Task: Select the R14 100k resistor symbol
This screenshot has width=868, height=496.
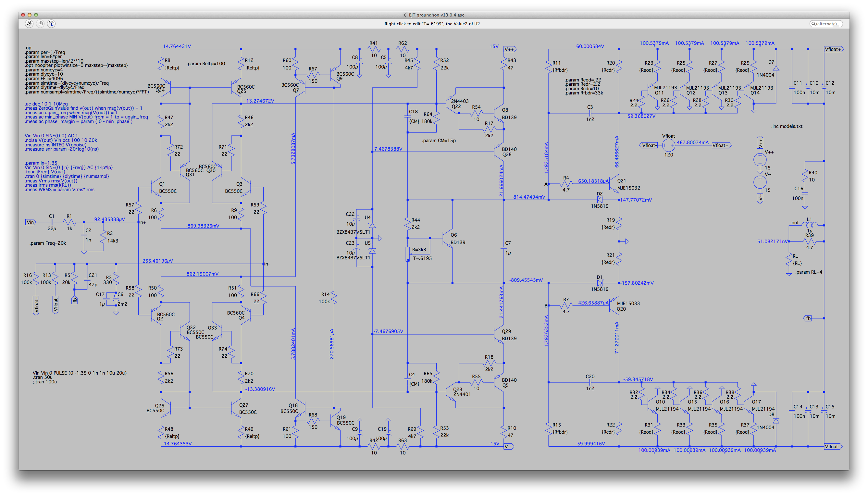Action: coord(334,297)
